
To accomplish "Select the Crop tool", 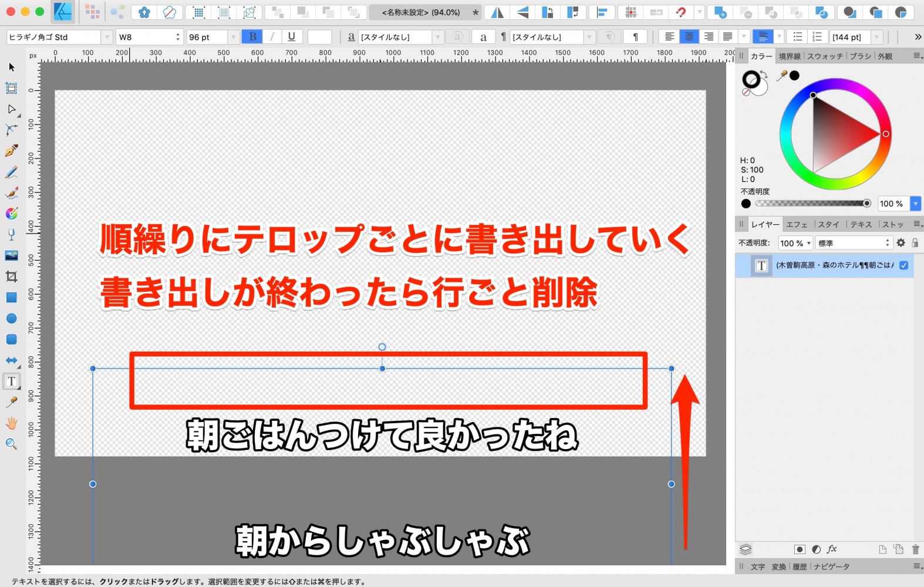I will click(x=11, y=276).
